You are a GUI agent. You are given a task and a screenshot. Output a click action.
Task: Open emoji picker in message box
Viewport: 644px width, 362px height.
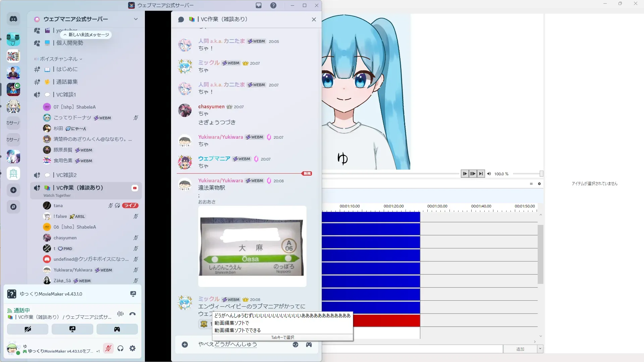296,345
